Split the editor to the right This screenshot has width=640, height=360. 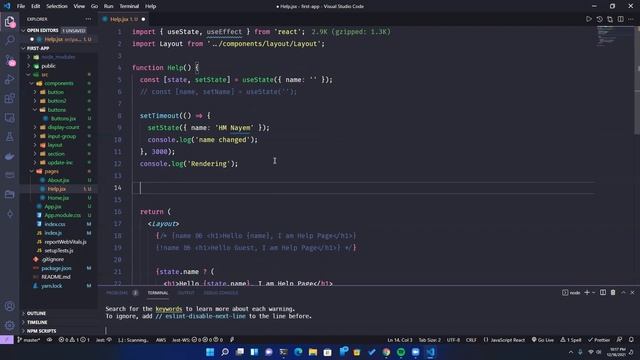(x=620, y=19)
